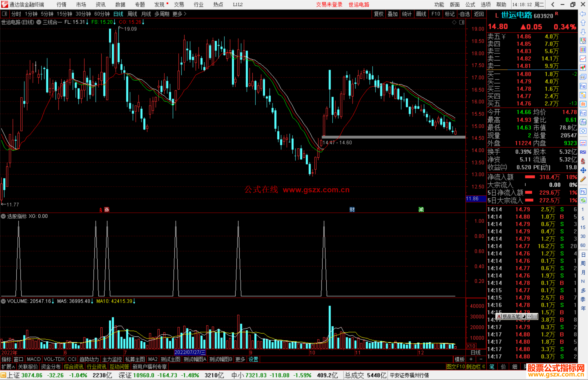588x380 pixels.
Task: Click the gray horizontal support line on chart
Action: (395, 137)
